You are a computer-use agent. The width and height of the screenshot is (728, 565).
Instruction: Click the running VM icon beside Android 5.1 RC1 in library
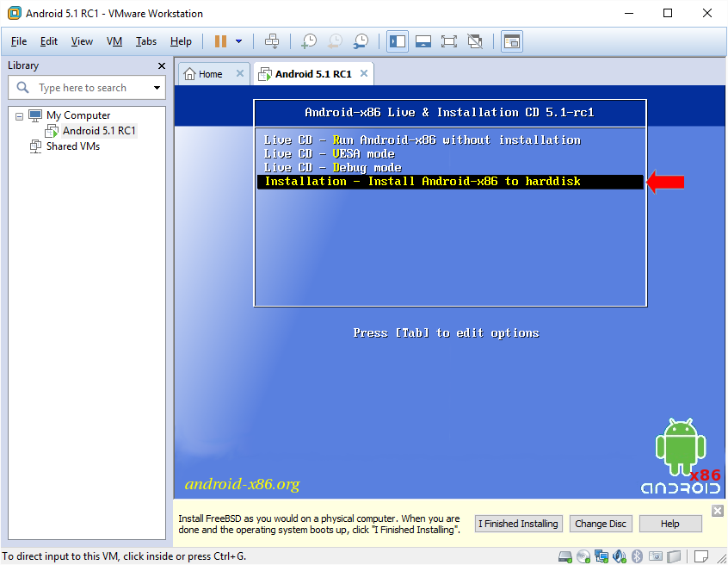point(52,131)
